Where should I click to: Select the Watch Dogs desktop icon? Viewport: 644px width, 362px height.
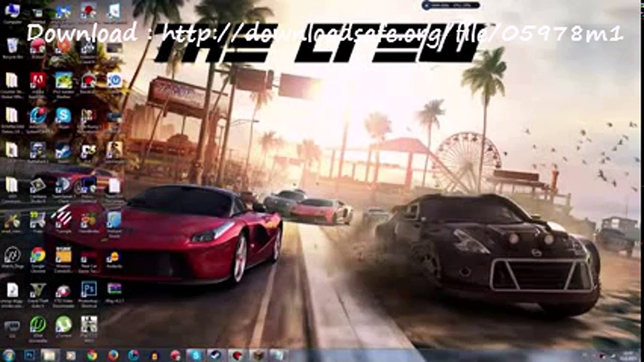point(12,257)
